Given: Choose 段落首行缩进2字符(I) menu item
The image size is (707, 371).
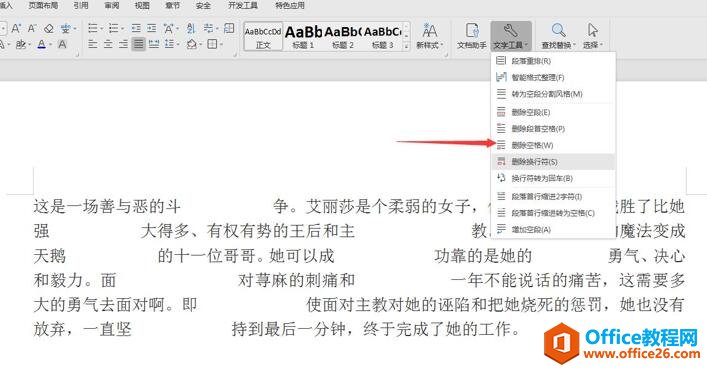Looking at the screenshot, I should pyautogui.click(x=553, y=196).
